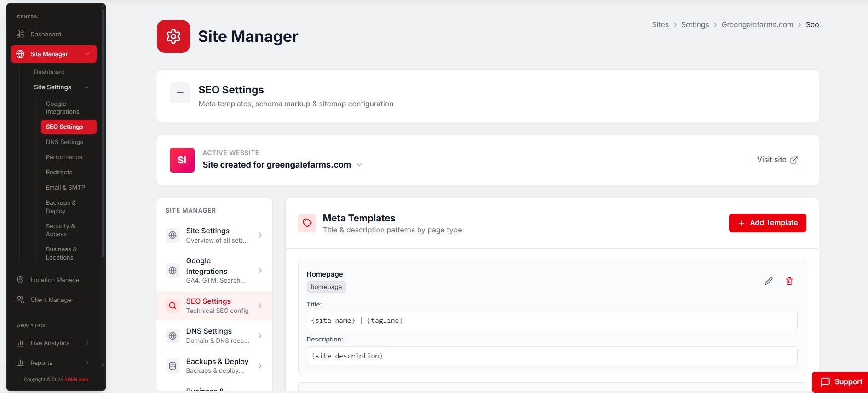The width and height of the screenshot is (868, 393).
Task: Open Security & Access in sidebar
Action: point(60,230)
